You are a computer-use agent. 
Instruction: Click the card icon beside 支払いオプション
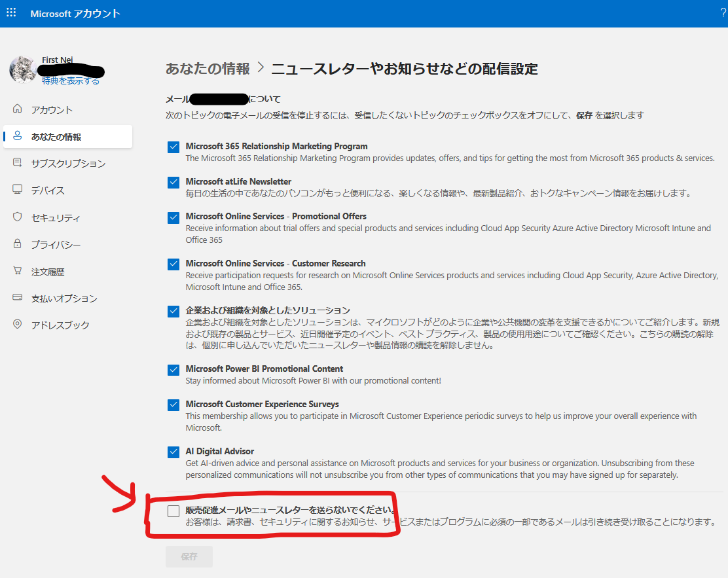(17, 297)
